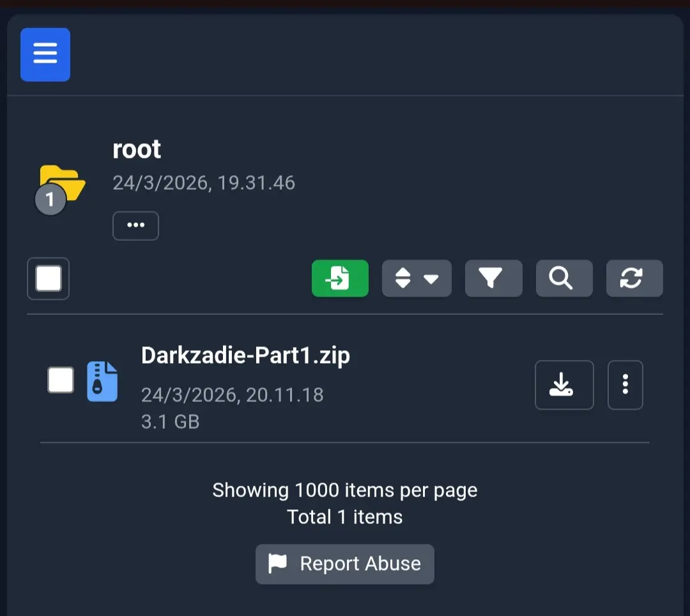The image size is (690, 616).
Task: Open the hamburger menu
Action: pyautogui.click(x=45, y=54)
